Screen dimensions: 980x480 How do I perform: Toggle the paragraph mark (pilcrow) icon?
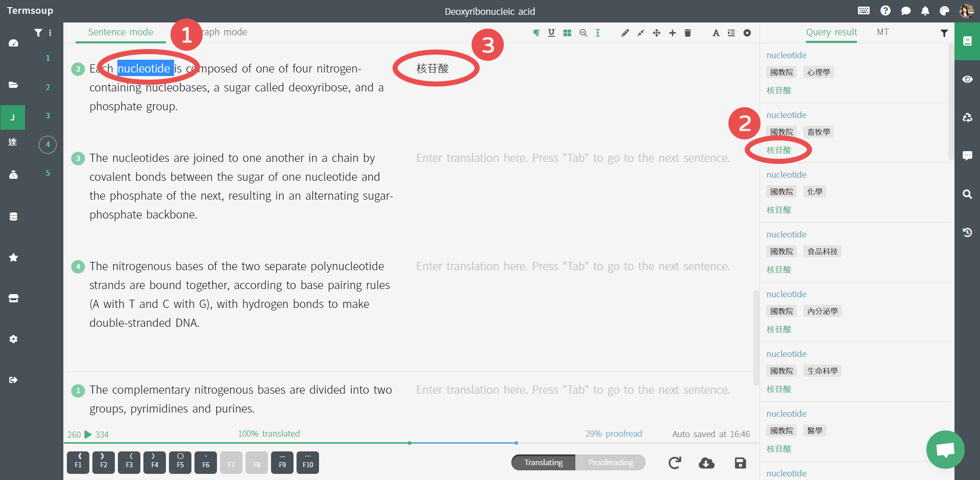(536, 33)
